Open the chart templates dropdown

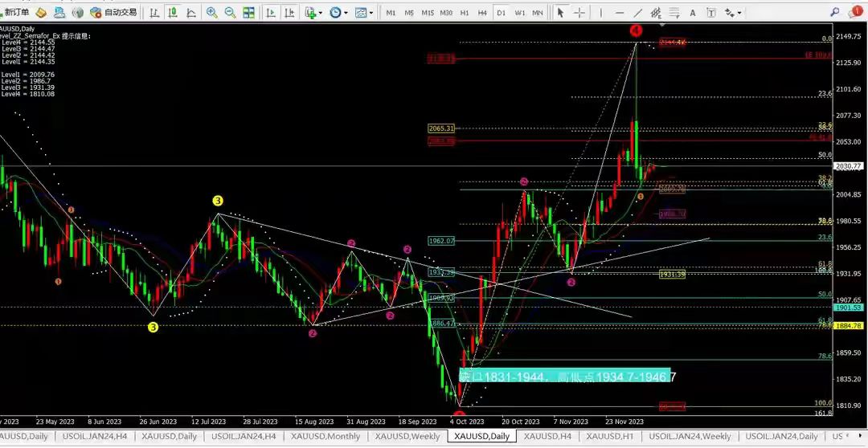364,12
